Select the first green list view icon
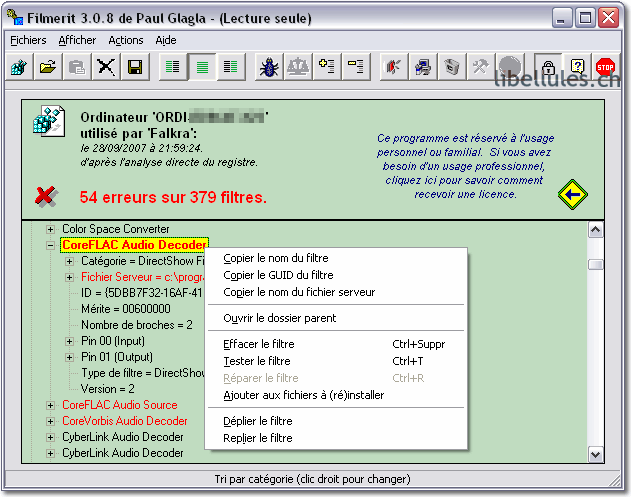631x497 pixels. coord(173,67)
